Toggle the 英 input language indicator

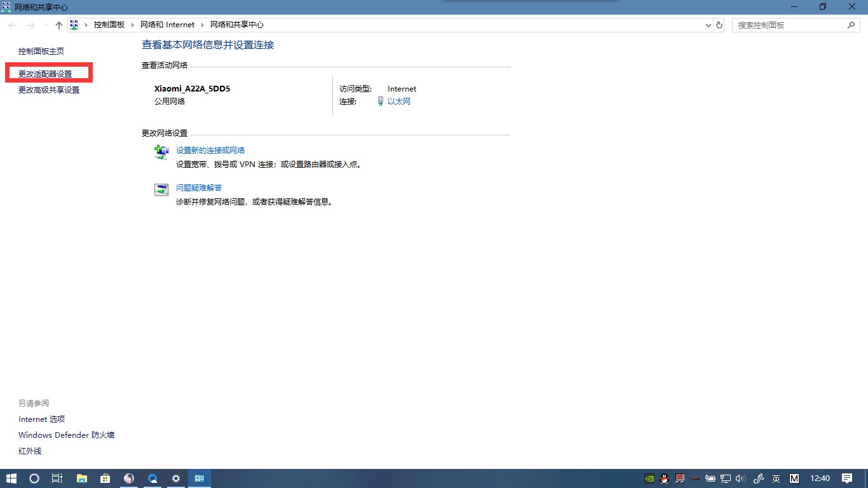click(x=776, y=478)
